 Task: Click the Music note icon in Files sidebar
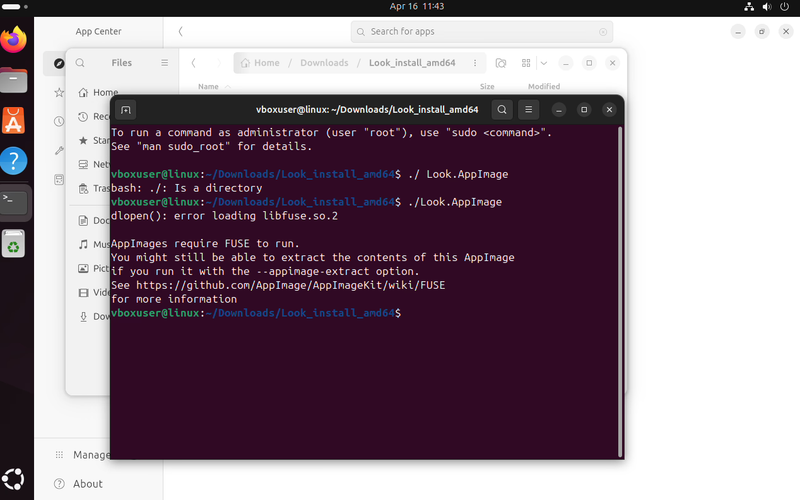pyautogui.click(x=83, y=244)
